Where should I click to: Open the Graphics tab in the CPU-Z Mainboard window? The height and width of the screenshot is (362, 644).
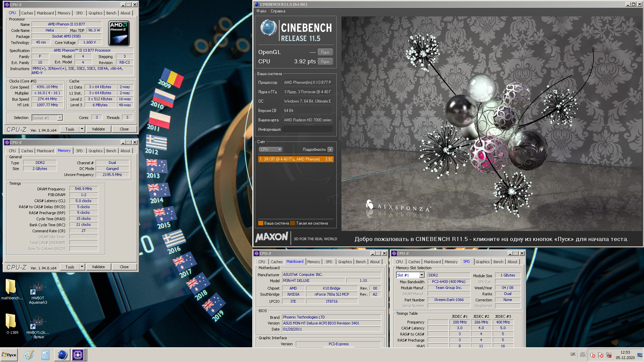click(x=345, y=262)
